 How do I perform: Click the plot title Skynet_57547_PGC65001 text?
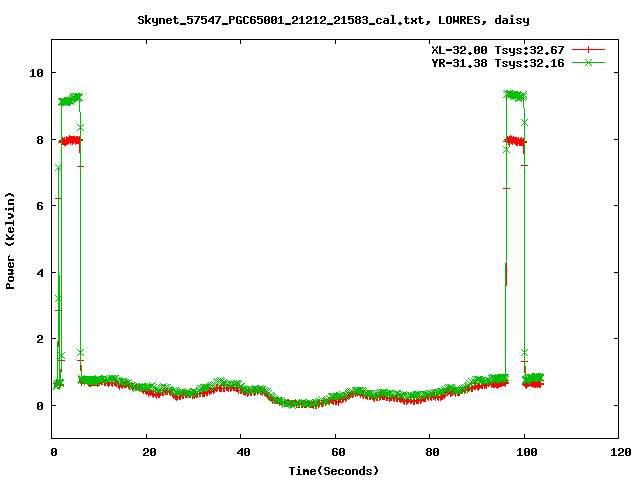click(333, 20)
